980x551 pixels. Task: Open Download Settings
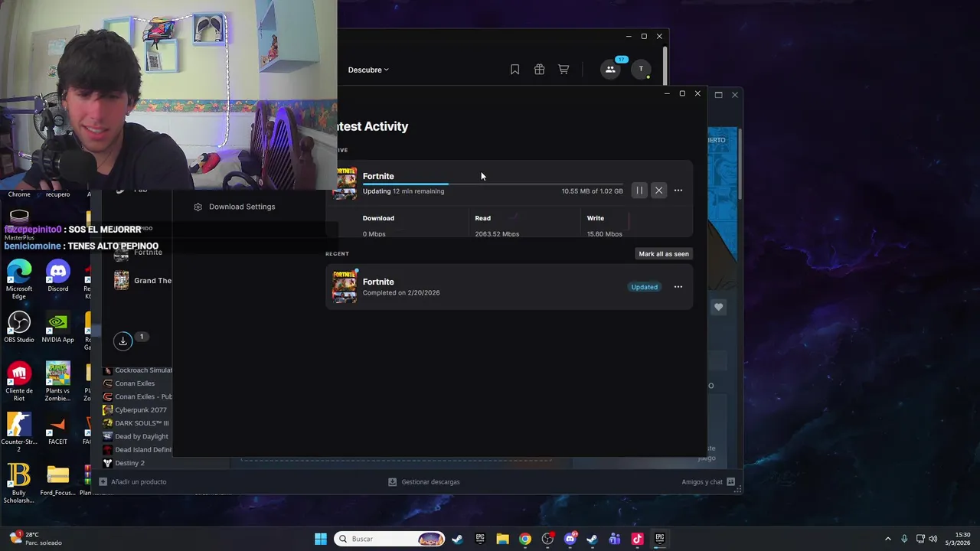click(x=234, y=207)
